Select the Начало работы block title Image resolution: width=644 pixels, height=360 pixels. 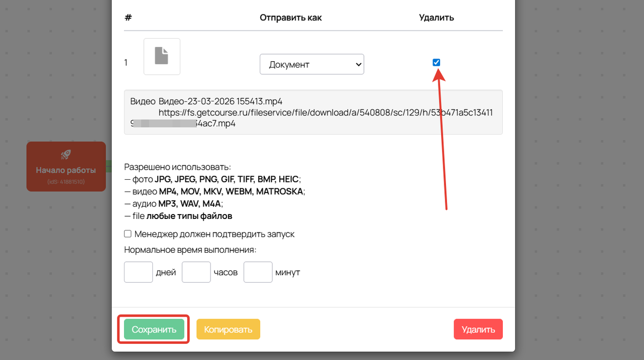pyautogui.click(x=66, y=170)
